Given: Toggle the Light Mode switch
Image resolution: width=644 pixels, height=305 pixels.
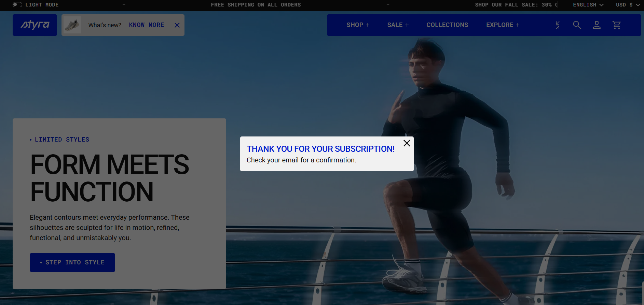Looking at the screenshot, I should coord(17,5).
